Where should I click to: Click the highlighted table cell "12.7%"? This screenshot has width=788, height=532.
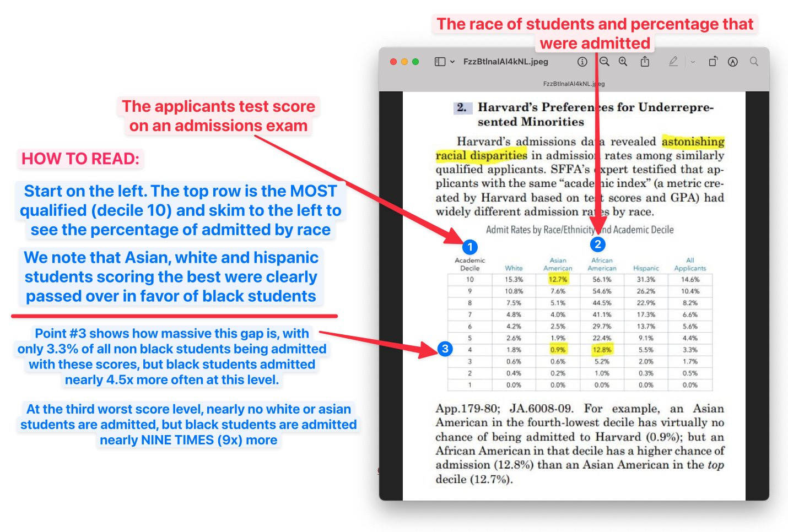(x=558, y=280)
